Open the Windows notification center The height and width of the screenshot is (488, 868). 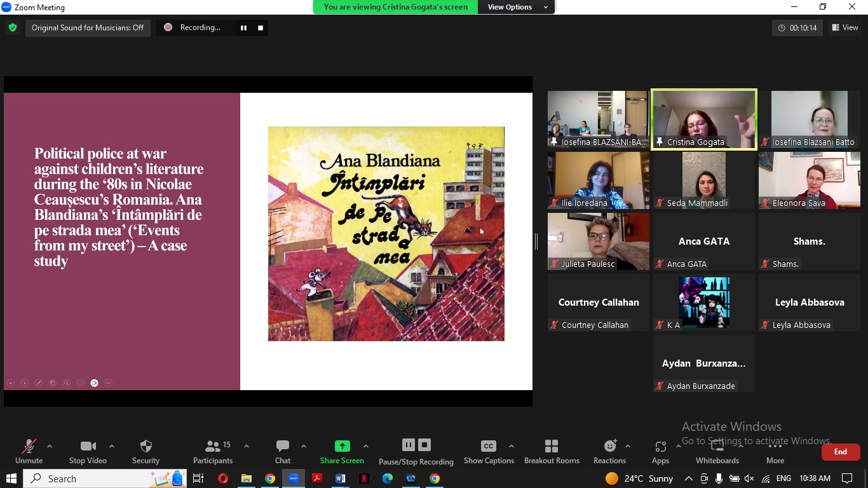[847, 478]
